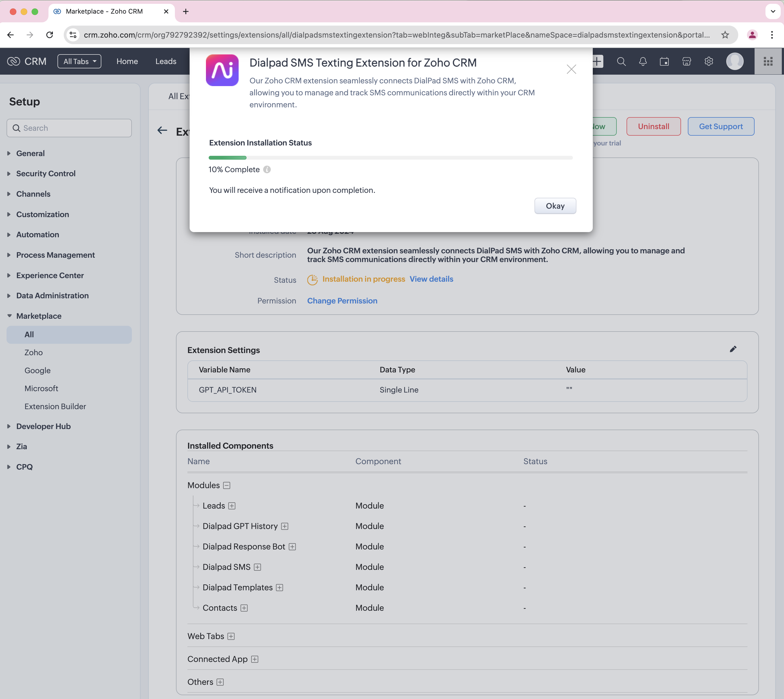Expand the Customization section
The height and width of the screenshot is (699, 784).
42,214
